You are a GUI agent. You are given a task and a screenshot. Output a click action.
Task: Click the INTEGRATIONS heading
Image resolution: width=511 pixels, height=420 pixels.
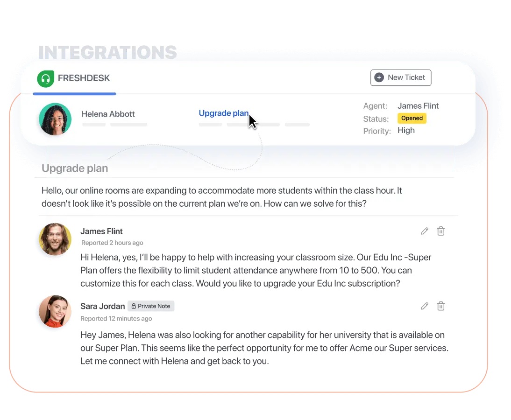coord(107,52)
